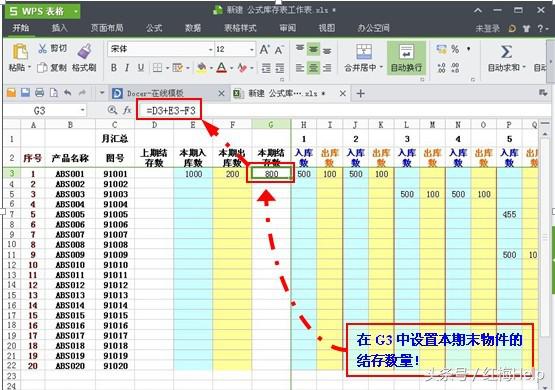Select cell P7 containing 455
Viewport: 555px width, 390px height.
(x=509, y=214)
